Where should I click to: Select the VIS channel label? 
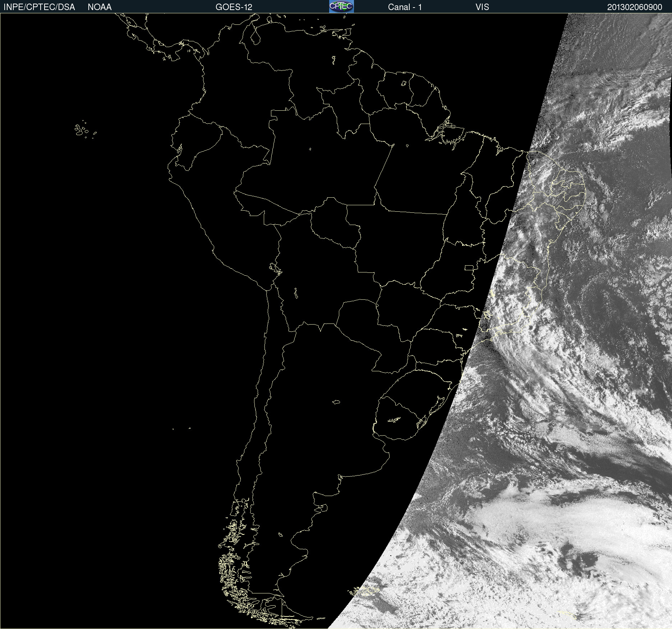pos(482,7)
